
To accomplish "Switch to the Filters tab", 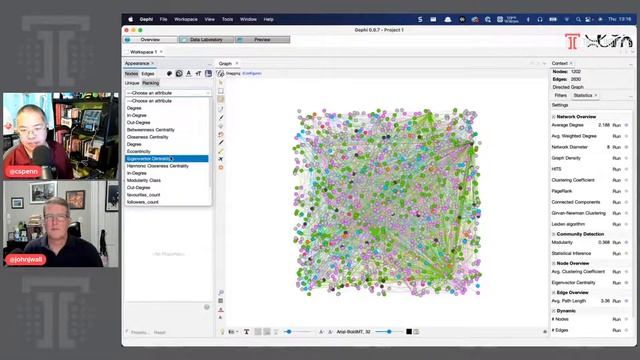I will click(560, 96).
